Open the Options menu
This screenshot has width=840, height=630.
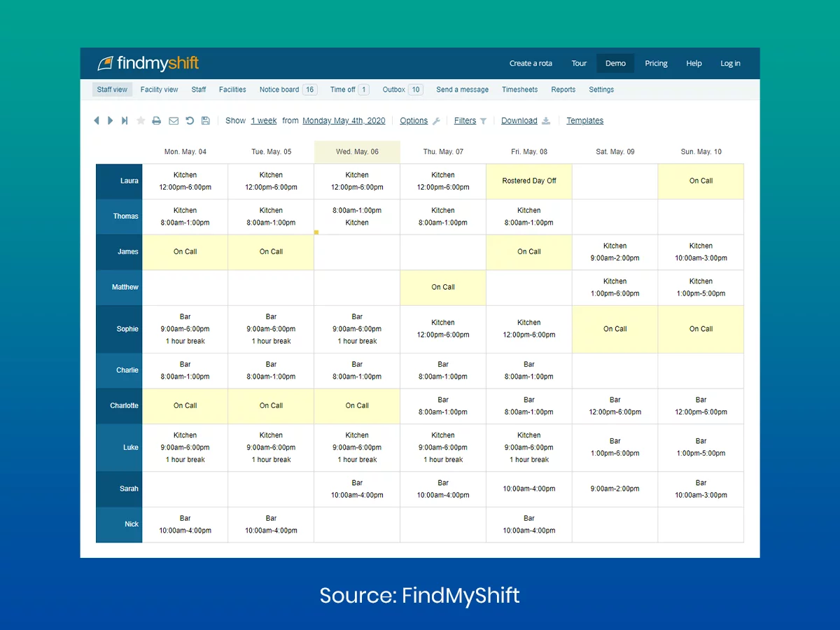click(414, 120)
